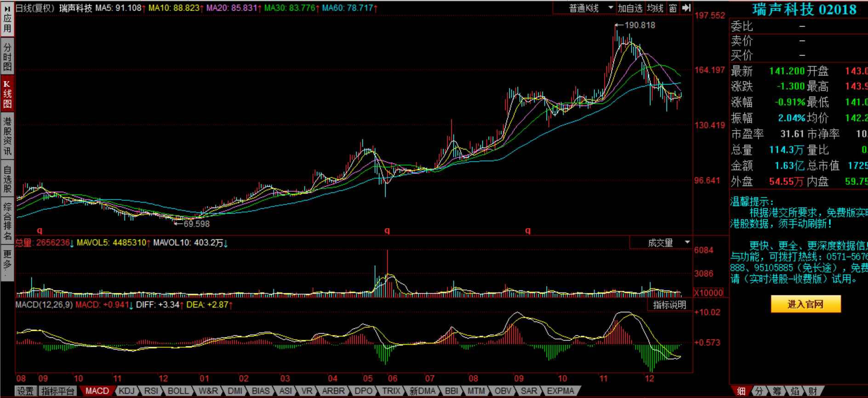Image resolution: width=868 pixels, height=398 pixels.
Task: Toggle 均线 moving average lines
Action: (655, 8)
